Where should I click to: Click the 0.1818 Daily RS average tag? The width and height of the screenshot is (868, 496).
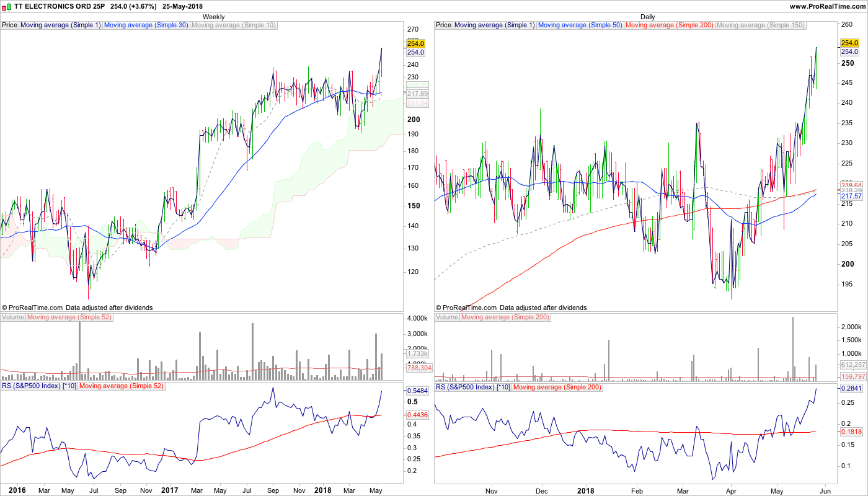tap(852, 432)
